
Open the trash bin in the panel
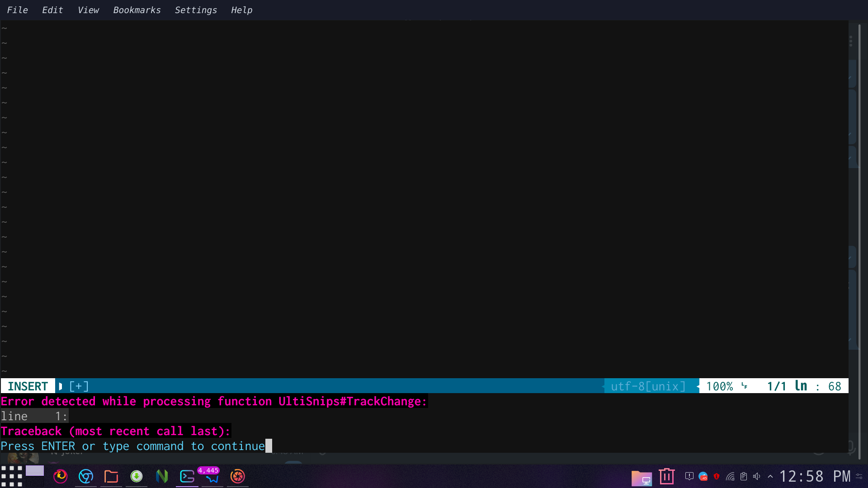pyautogui.click(x=666, y=476)
